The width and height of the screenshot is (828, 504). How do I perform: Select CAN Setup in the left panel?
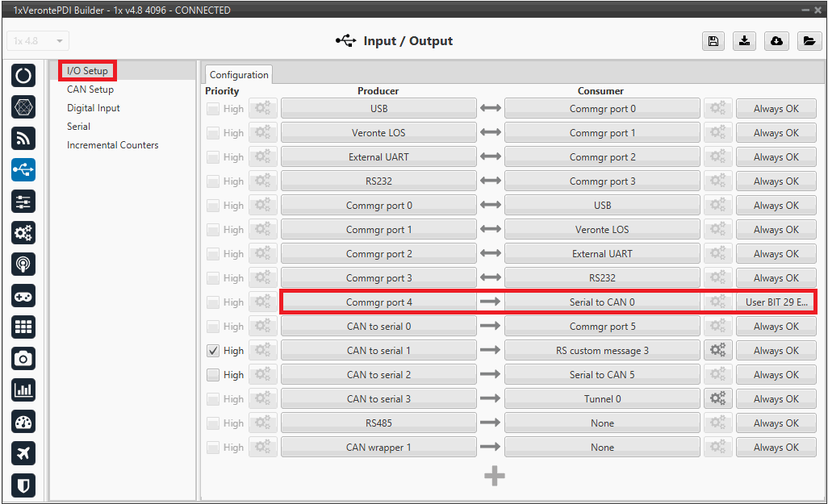(x=90, y=90)
